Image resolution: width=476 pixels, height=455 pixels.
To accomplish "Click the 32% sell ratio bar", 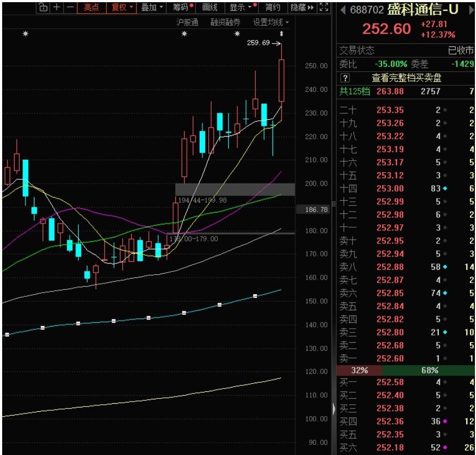I will pyautogui.click(x=359, y=370).
